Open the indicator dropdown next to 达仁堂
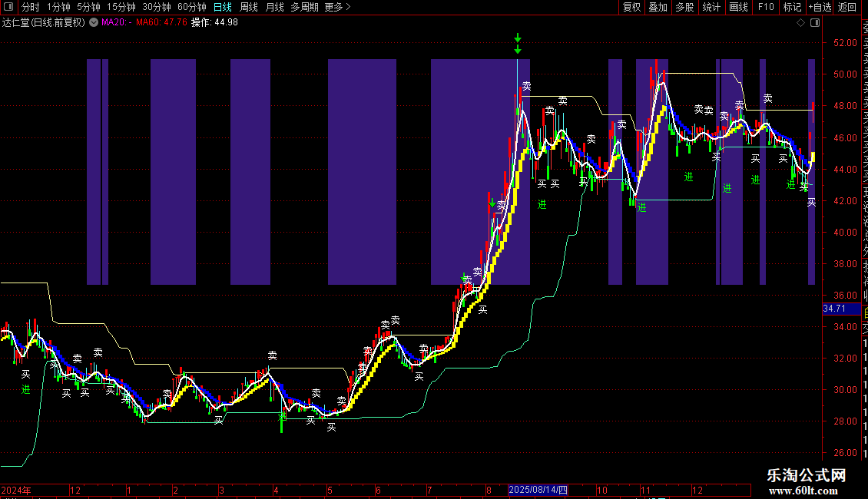 (x=94, y=23)
